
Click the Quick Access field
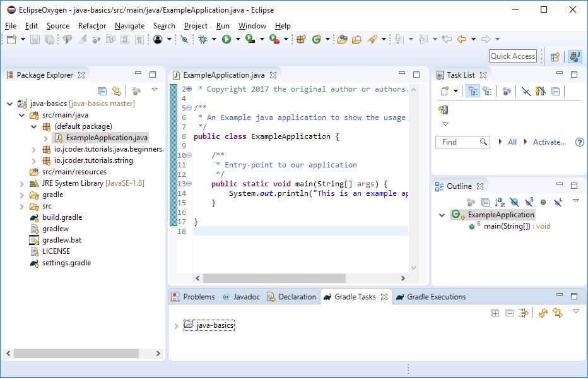tap(513, 56)
